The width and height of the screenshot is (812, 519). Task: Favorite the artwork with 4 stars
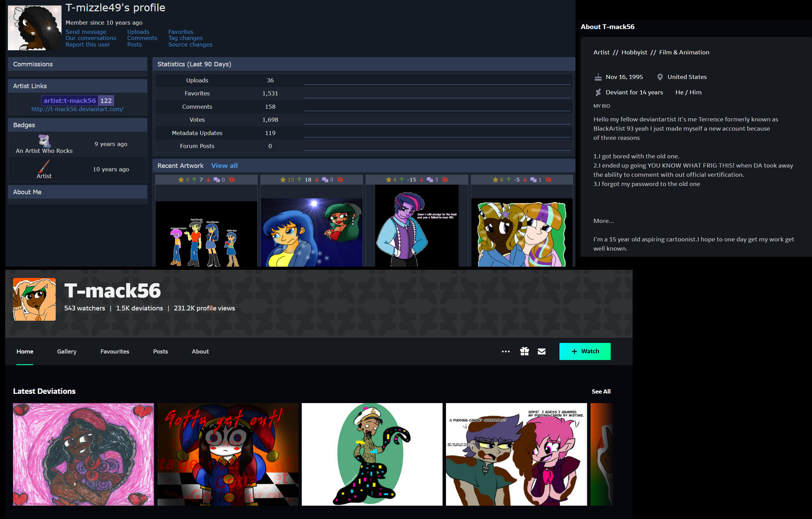[389, 180]
